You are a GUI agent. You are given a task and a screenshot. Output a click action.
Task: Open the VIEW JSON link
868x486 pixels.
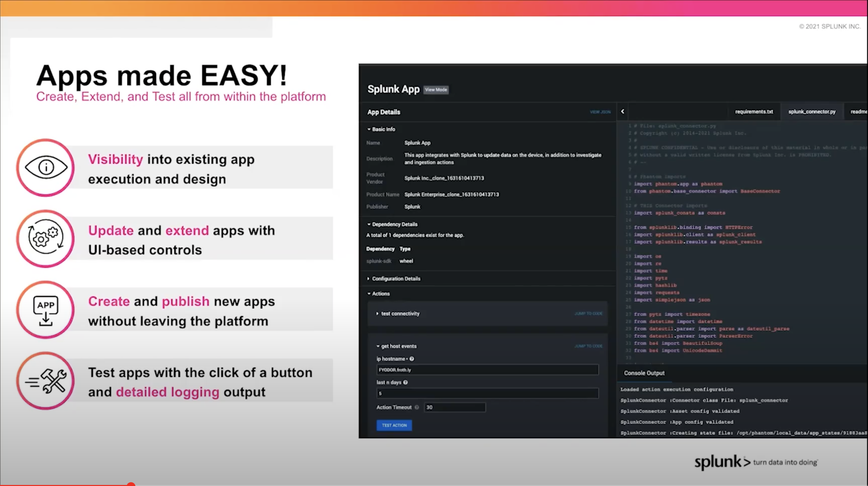pyautogui.click(x=600, y=112)
